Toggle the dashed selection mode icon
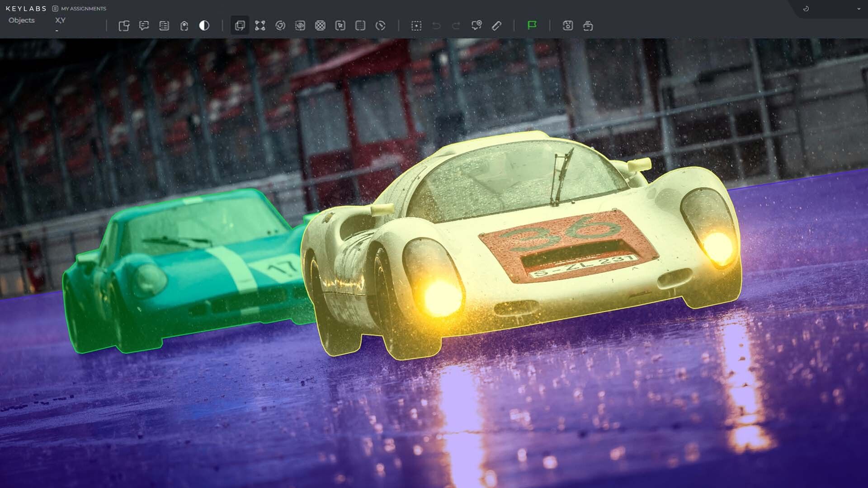The image size is (868, 488). (416, 26)
